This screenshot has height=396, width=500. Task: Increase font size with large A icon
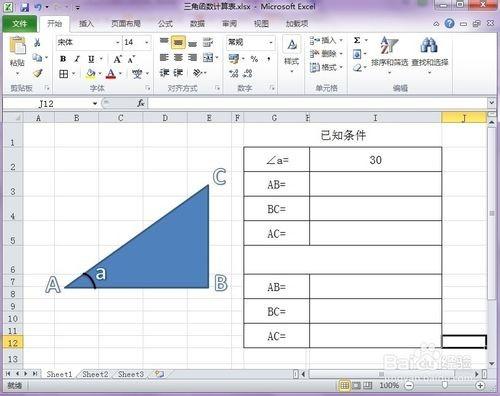[x=117, y=59]
